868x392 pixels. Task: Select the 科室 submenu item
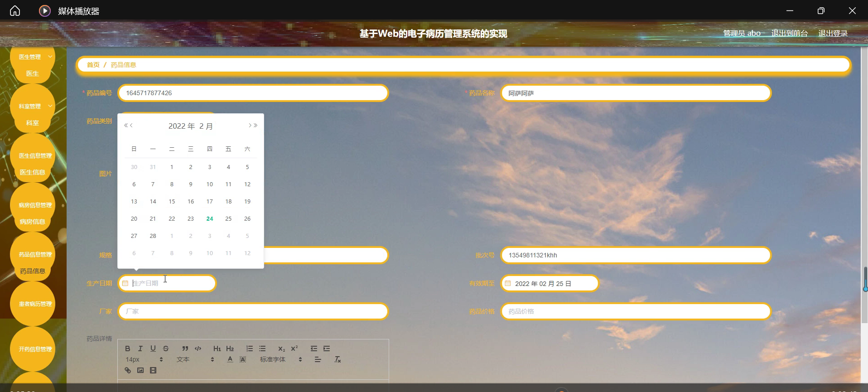point(33,123)
